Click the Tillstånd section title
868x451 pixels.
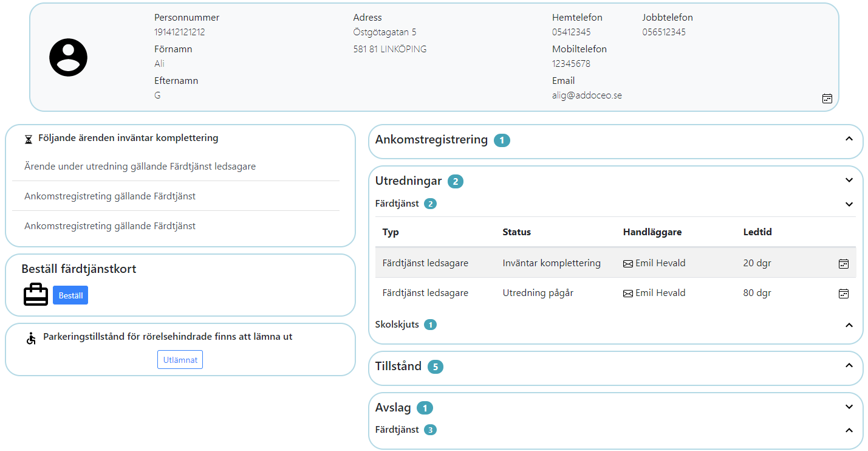(x=398, y=366)
